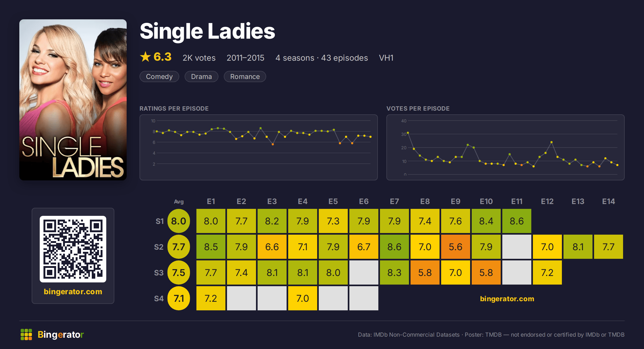Click the E14 column header
The width and height of the screenshot is (644, 349).
point(609,201)
